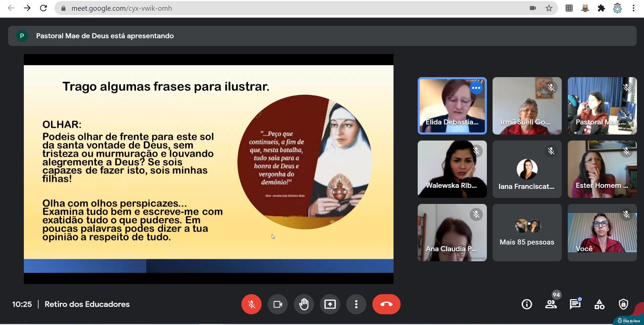Click the present screen button
The width and height of the screenshot is (644, 325).
(330, 304)
